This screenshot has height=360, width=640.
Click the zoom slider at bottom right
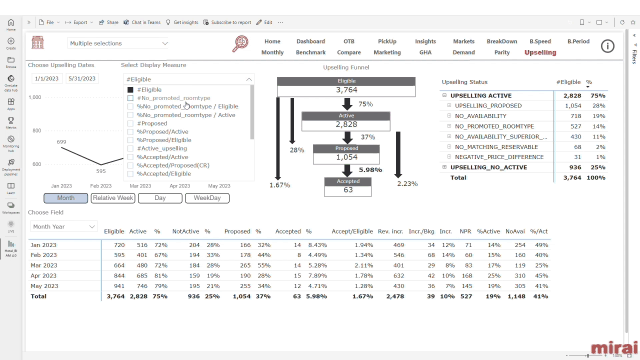588,356
